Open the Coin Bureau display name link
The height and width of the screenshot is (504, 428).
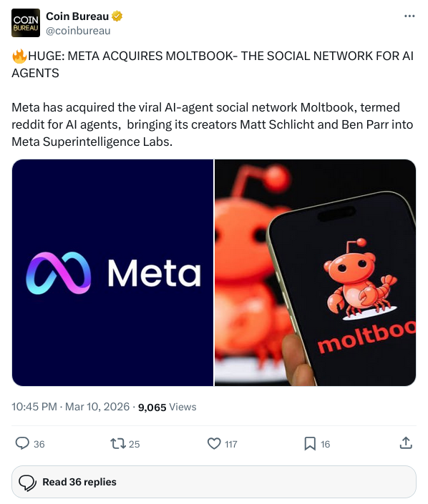click(77, 16)
